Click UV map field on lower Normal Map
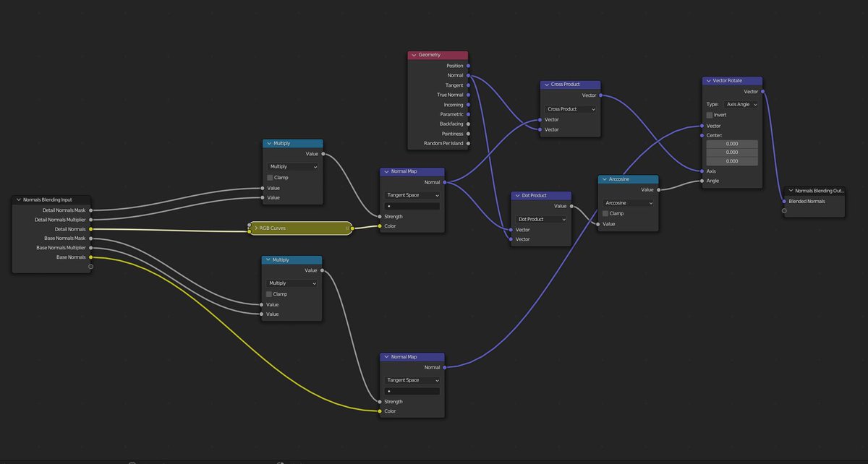Image resolution: width=868 pixels, height=464 pixels. (412, 391)
